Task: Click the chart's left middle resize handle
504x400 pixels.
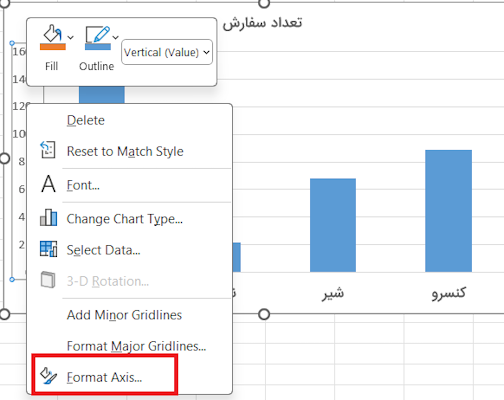Action: (4, 159)
